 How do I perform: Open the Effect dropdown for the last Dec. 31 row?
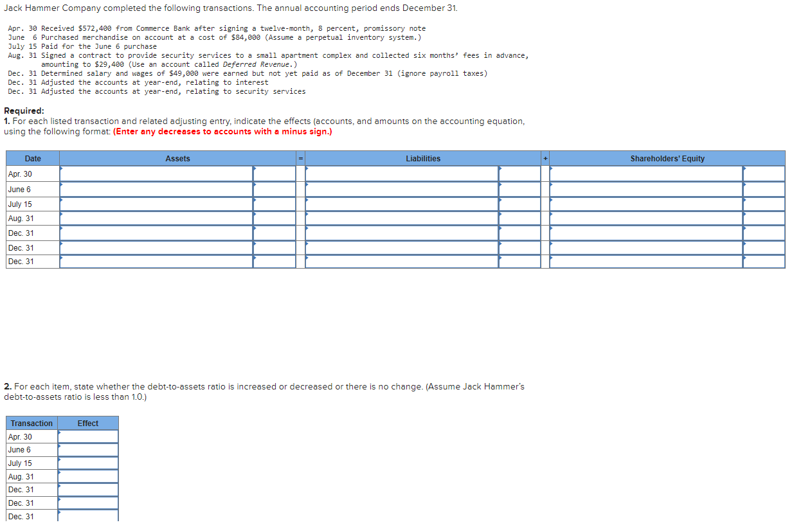pos(88,516)
